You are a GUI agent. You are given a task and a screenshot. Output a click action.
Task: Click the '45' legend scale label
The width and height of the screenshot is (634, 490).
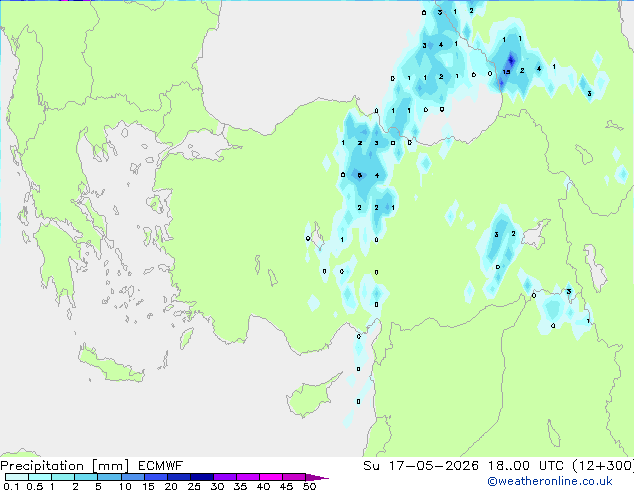tap(286, 486)
